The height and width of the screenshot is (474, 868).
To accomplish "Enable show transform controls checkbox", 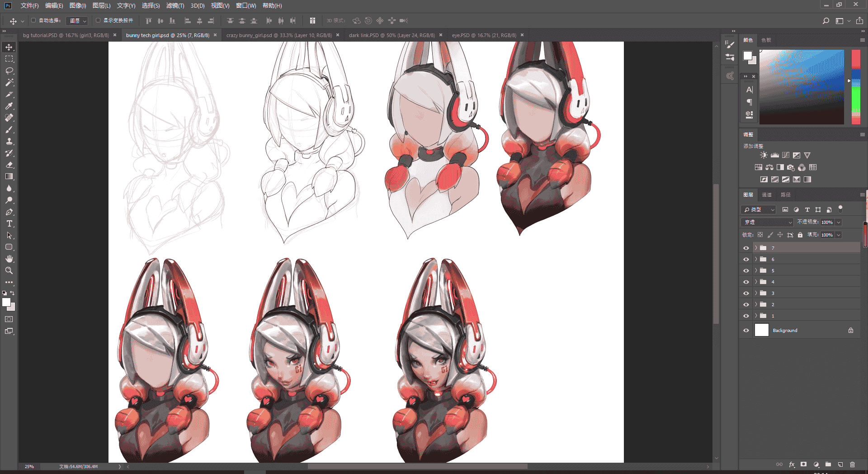I will click(98, 20).
